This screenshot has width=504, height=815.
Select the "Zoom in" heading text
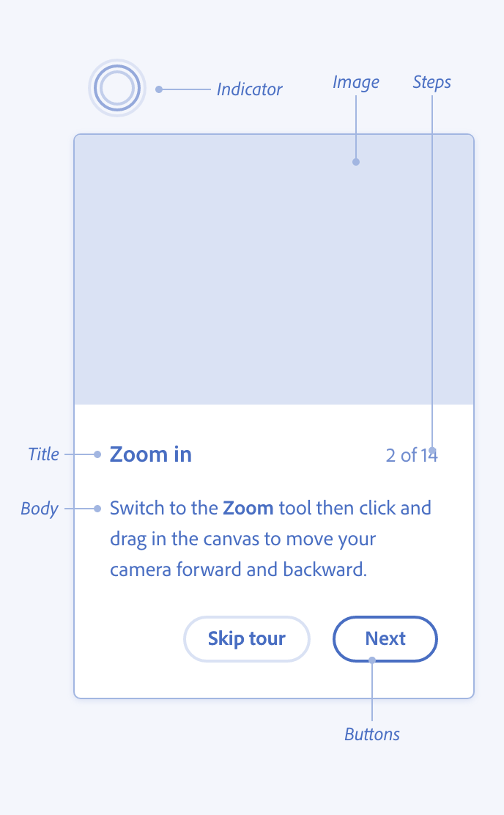coord(151,454)
